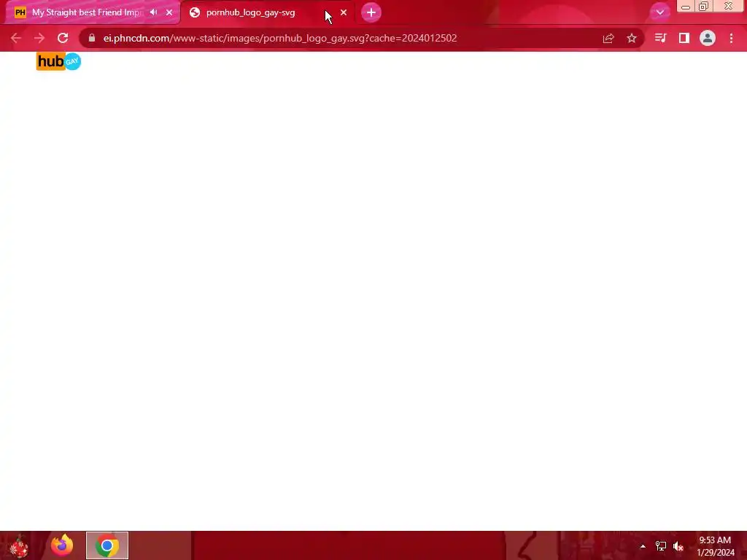Go back to the previous page
Image resolution: width=747 pixels, height=560 pixels.
pyautogui.click(x=16, y=38)
